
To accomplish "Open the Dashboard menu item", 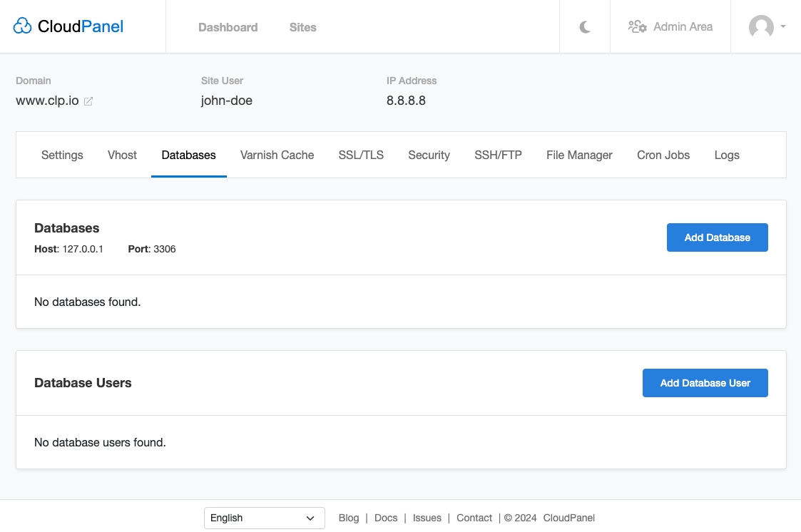I will coord(228,27).
